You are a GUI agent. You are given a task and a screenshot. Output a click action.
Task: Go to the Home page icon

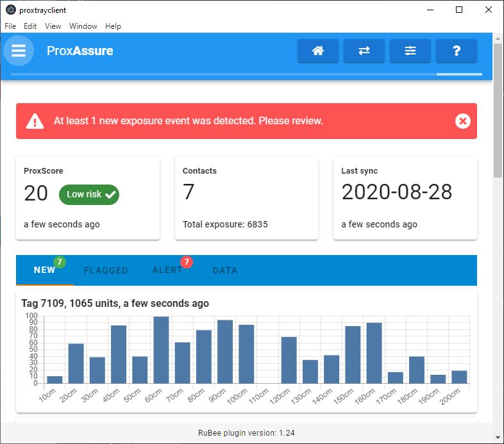(x=317, y=51)
